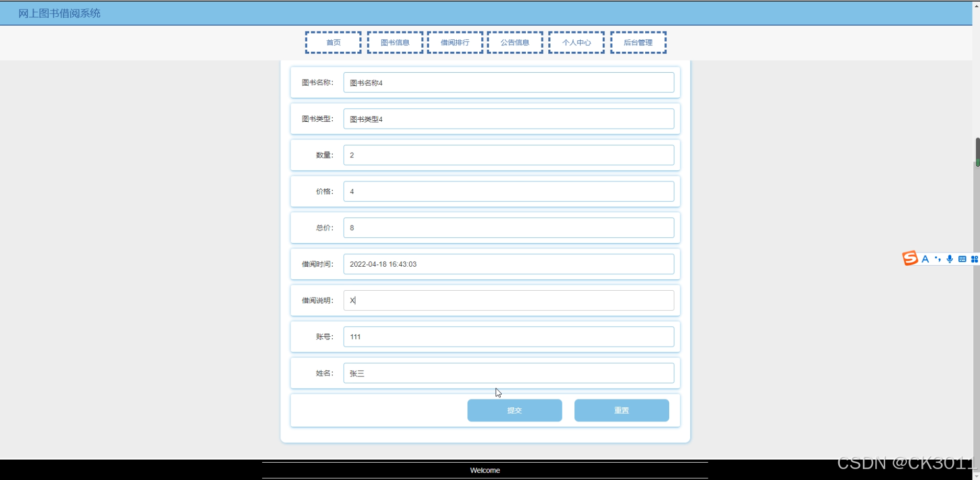Submit the form with the 提交 button
Image resolution: width=980 pixels, height=480 pixels.
514,410
